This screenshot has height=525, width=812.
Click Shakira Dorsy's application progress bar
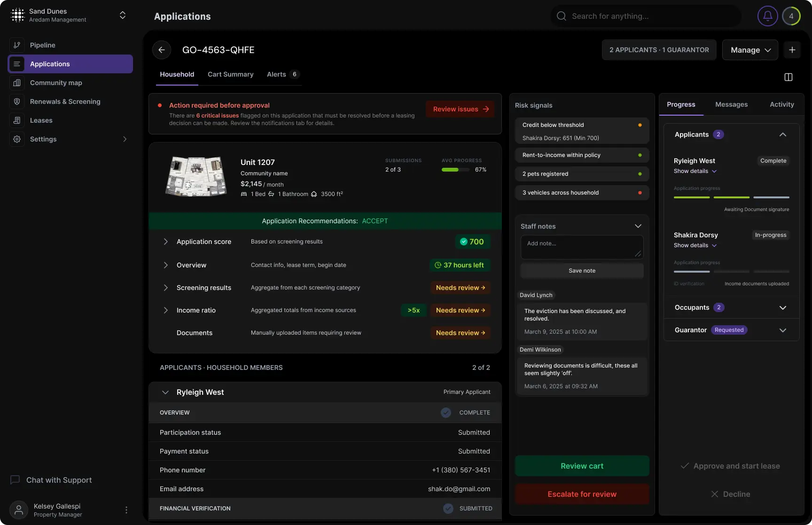(x=732, y=272)
